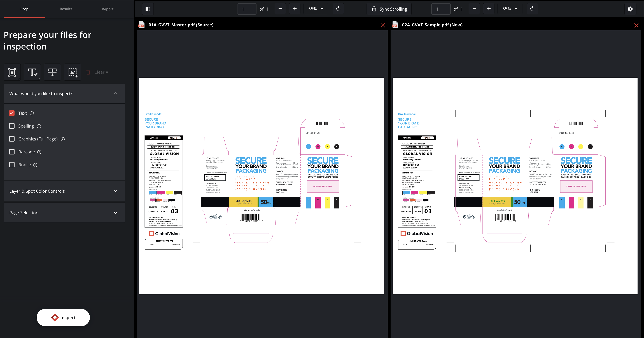
Task: Toggle the sidebar panel icon in toolbar
Action: point(148,9)
